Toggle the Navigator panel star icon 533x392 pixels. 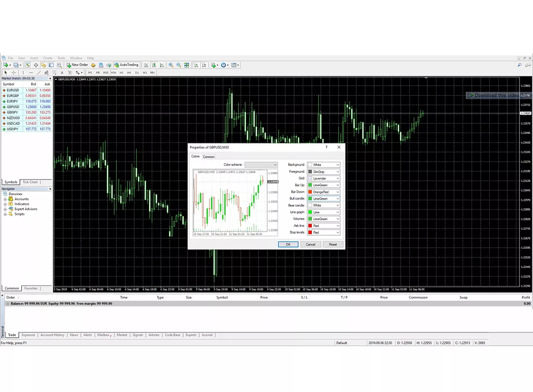(44, 65)
